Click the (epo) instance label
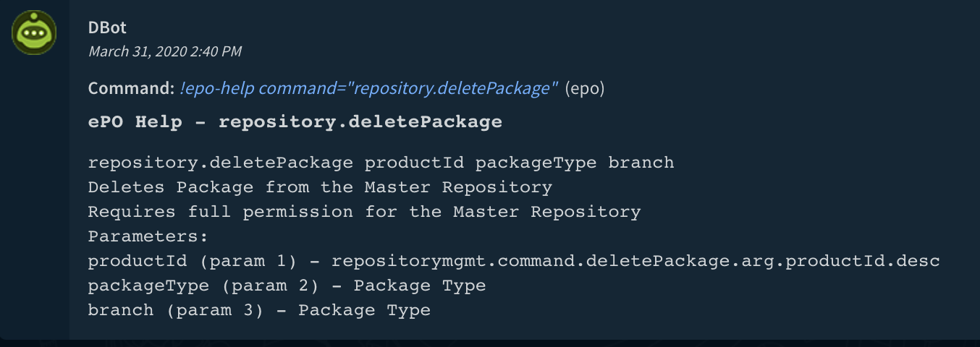Viewport: 980px width, 347px height. pyautogui.click(x=584, y=88)
